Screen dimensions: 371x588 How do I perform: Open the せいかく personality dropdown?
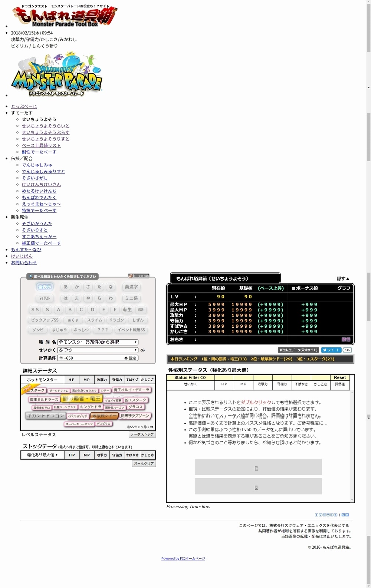(98, 350)
